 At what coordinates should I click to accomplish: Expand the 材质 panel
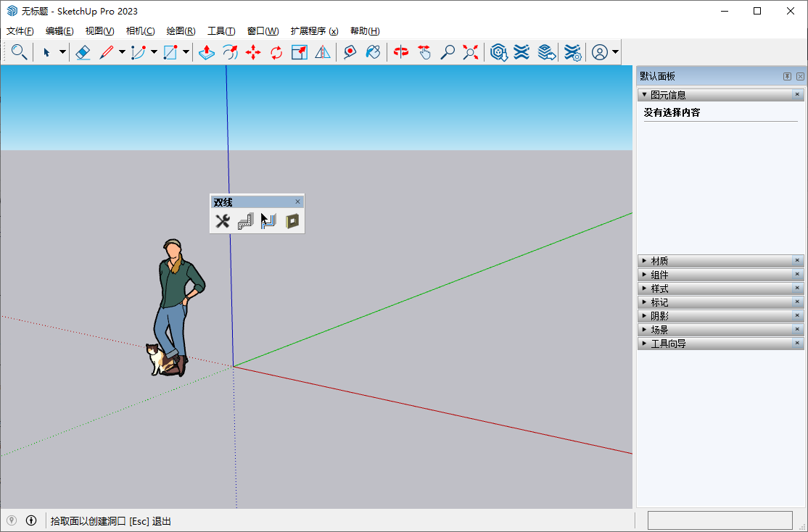tap(659, 261)
